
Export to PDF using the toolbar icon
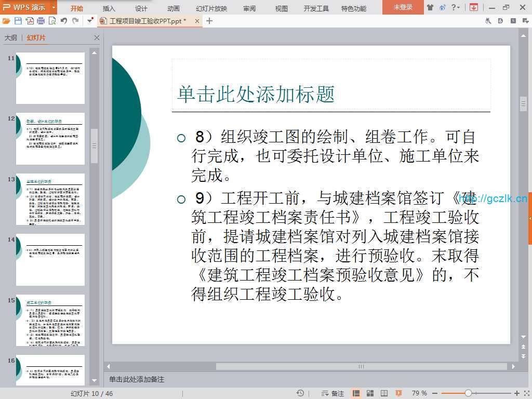(30, 21)
